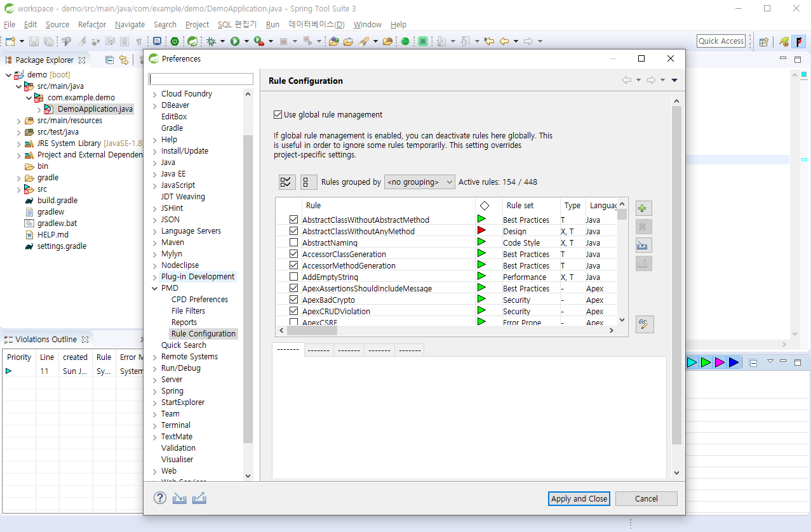Click the Uncheck all rules icon button
Screen dimensions: 811x532
pyautogui.click(x=309, y=182)
